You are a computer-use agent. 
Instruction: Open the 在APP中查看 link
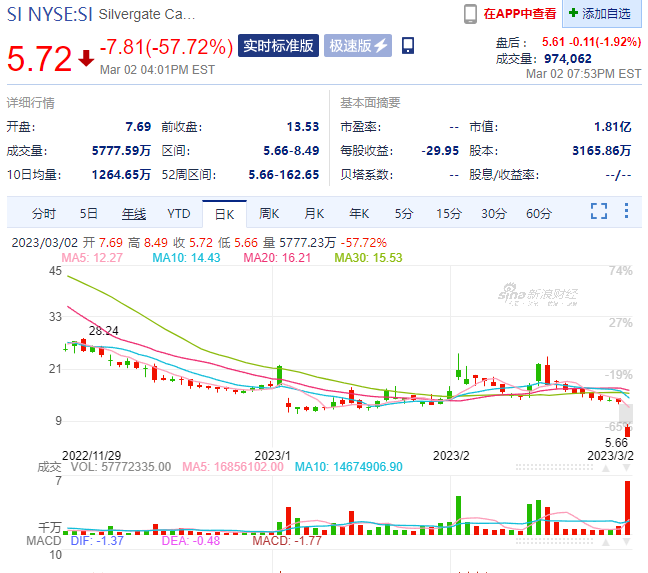click(519, 14)
